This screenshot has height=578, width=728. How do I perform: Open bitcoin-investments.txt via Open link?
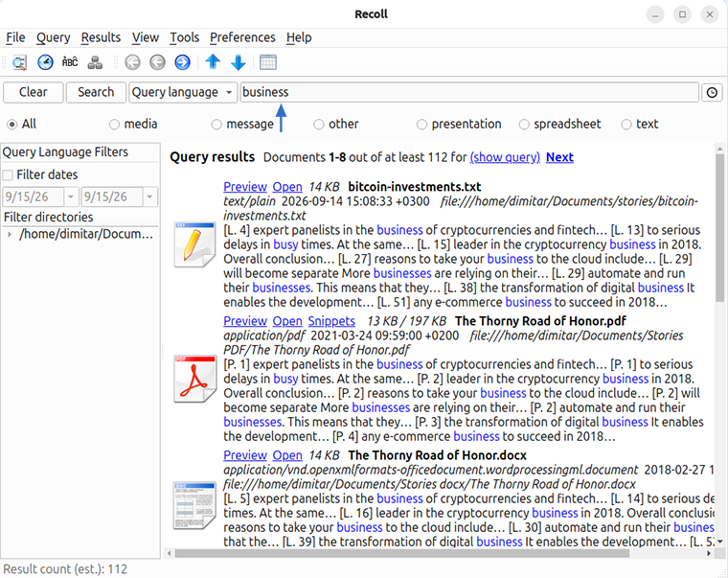click(287, 187)
